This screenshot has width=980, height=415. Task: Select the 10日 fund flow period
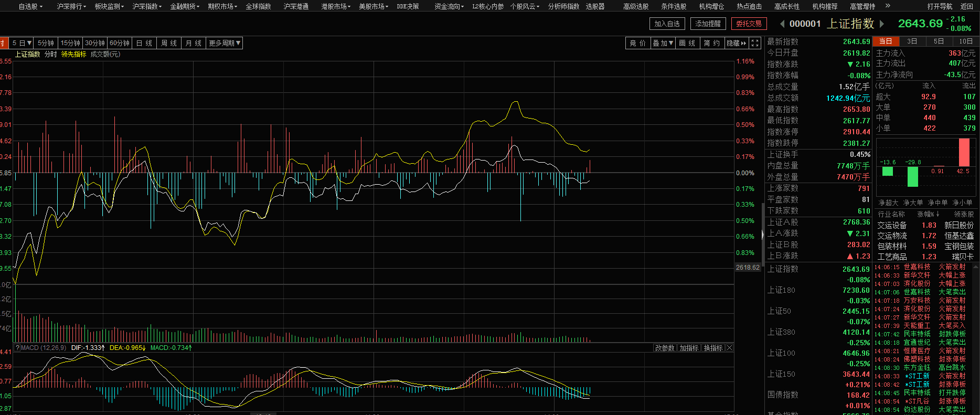pos(966,41)
